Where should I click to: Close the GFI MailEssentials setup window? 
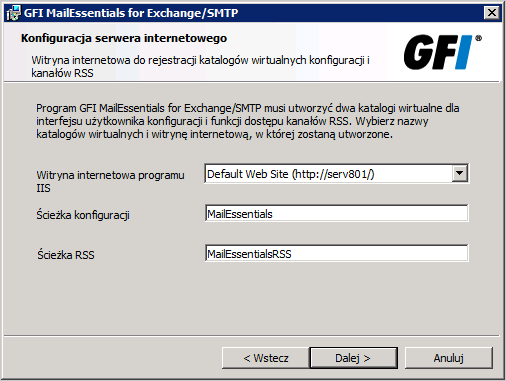click(492, 13)
